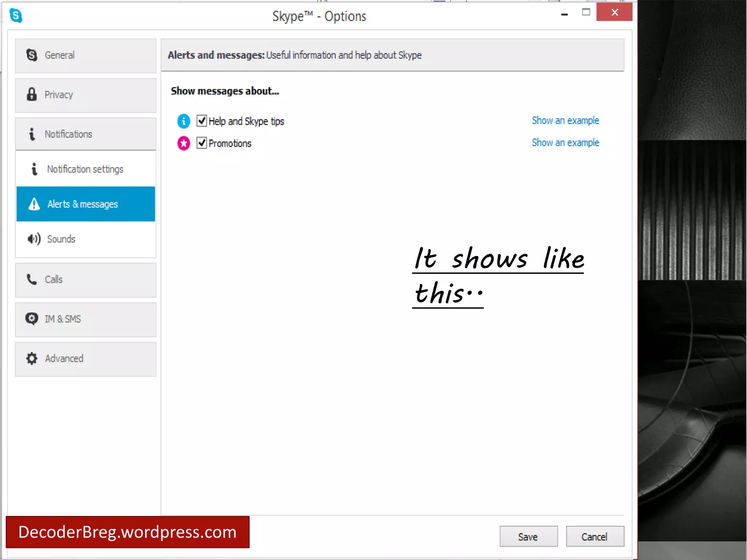Minimize the Skype Options window

click(565, 14)
